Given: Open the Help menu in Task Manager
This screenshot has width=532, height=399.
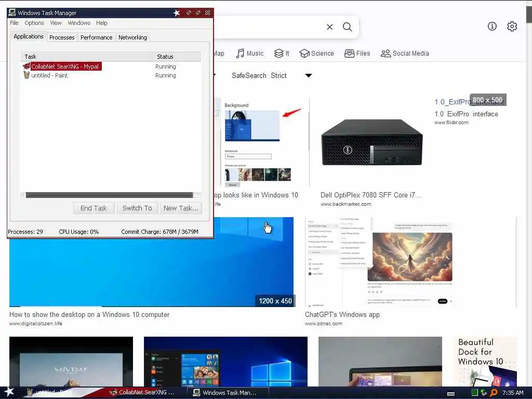Looking at the screenshot, I should (101, 23).
